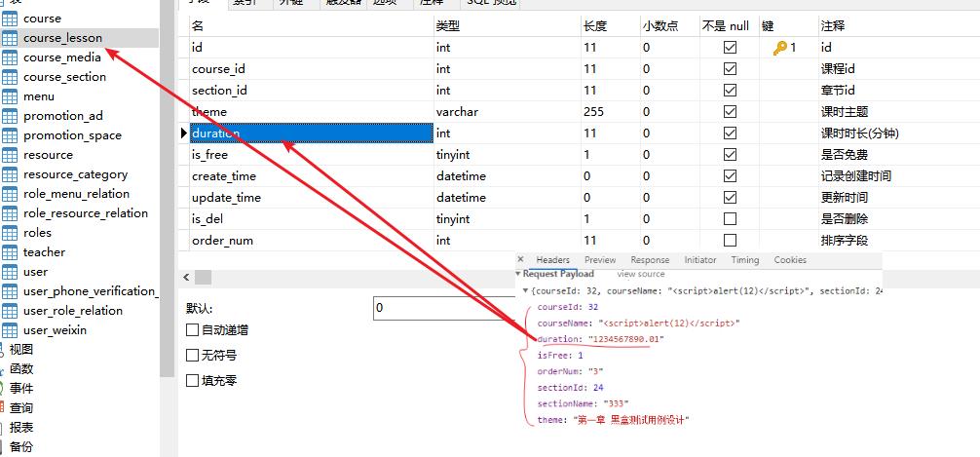The width and height of the screenshot is (980, 457).
Task: Enable the 填充零 checkbox
Action: point(193,380)
